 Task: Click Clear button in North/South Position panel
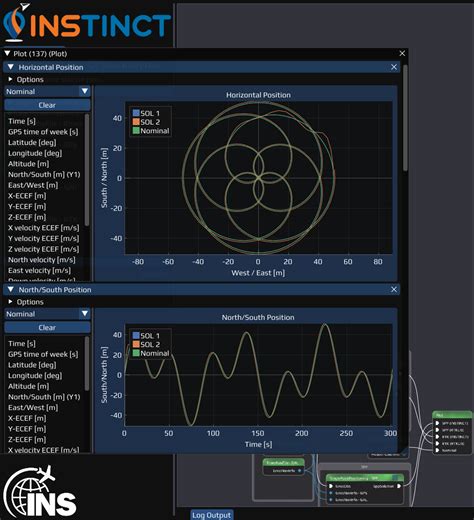(47, 327)
